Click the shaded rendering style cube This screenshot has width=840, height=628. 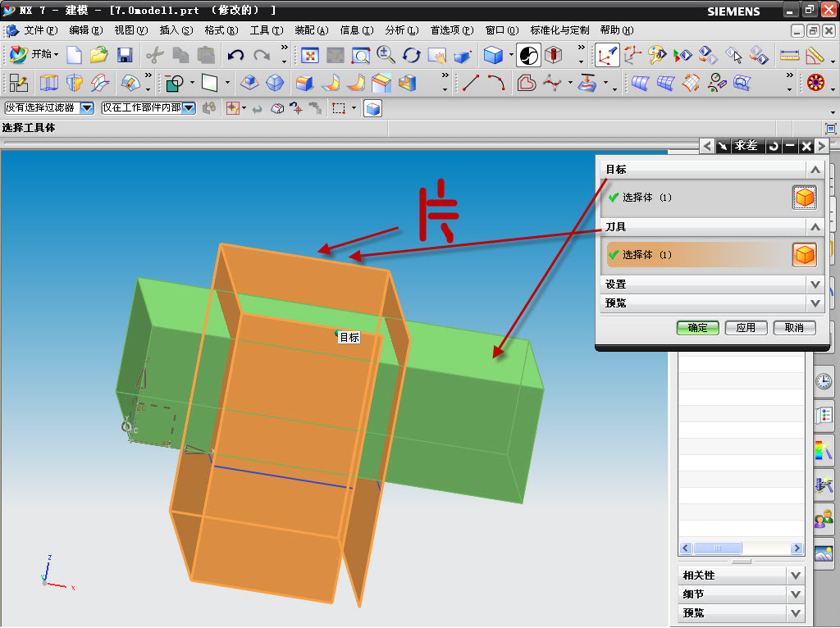(x=493, y=55)
